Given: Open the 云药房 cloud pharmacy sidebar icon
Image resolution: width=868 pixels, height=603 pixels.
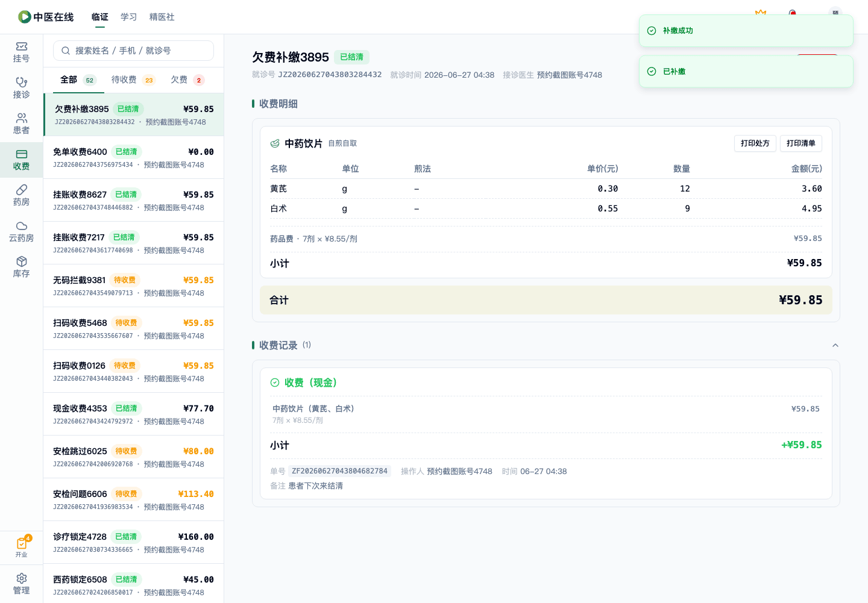Looking at the screenshot, I should pyautogui.click(x=21, y=232).
